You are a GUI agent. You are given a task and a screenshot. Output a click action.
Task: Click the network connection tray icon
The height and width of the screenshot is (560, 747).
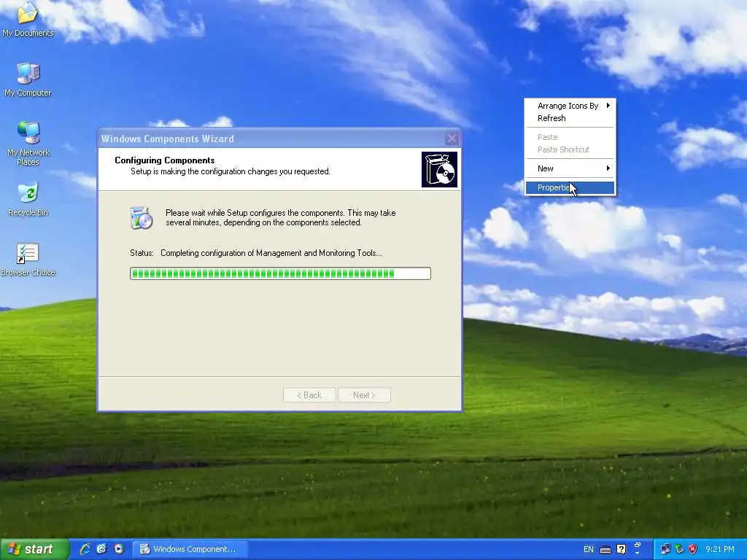pos(665,549)
